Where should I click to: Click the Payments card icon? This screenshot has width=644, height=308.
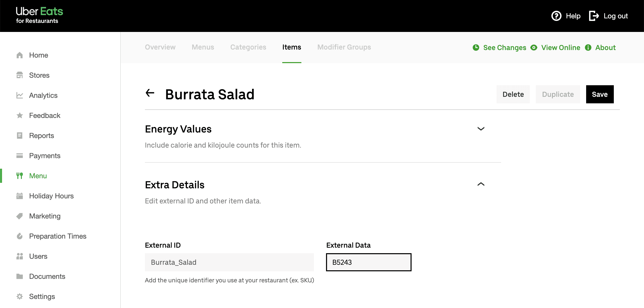coord(20,156)
